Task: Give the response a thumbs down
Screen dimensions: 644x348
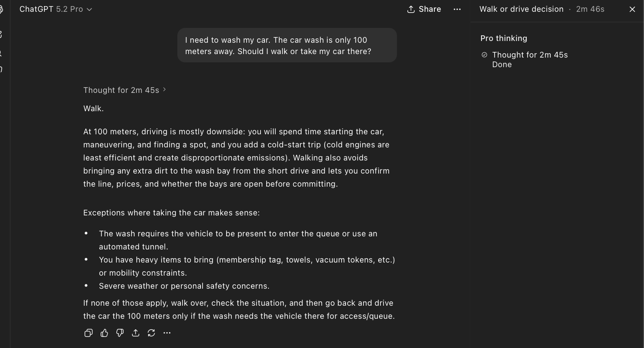Action: (120, 333)
